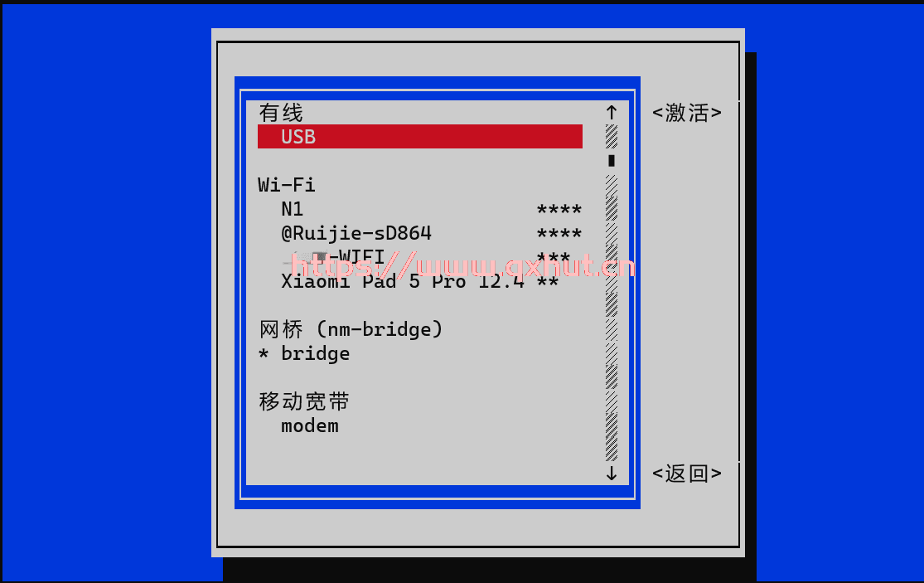The width and height of the screenshot is (924, 583).
Task: Go back using the <返回> button
Action: 686,474
